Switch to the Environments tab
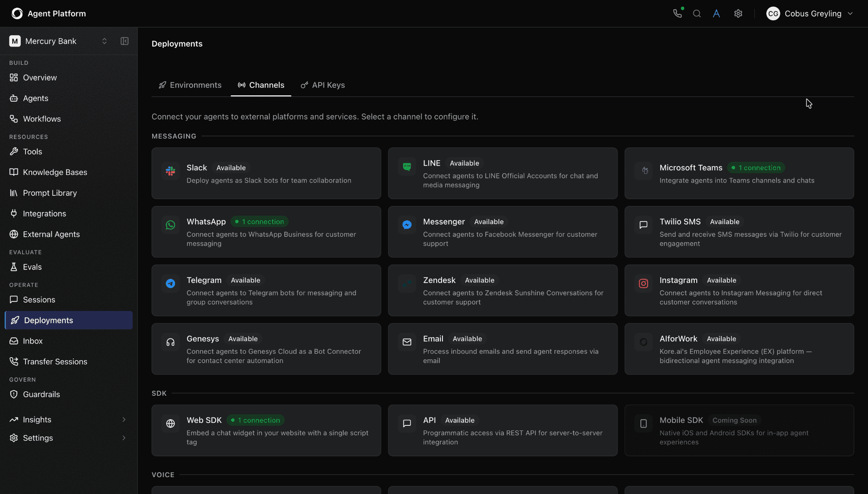This screenshot has width=868, height=494. pyautogui.click(x=190, y=85)
